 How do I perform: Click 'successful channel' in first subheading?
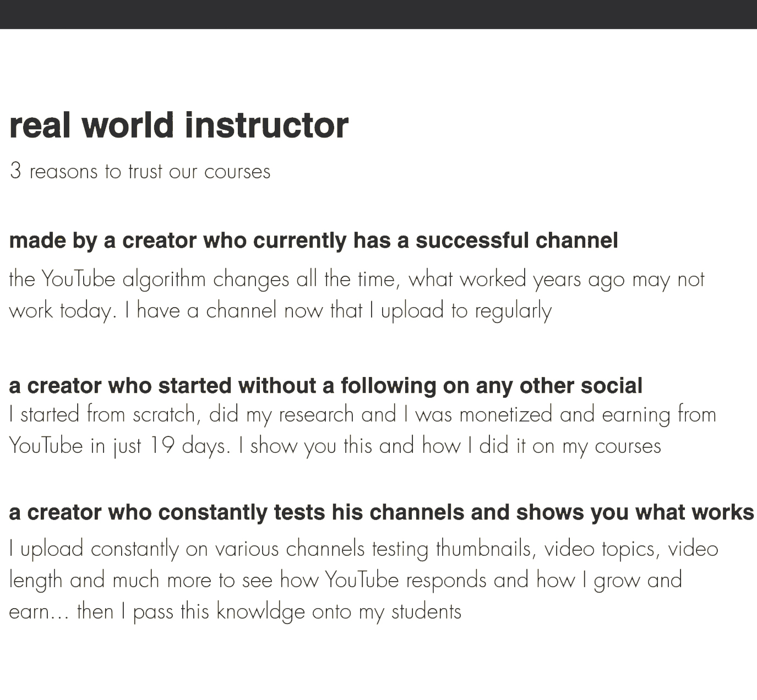516,241
